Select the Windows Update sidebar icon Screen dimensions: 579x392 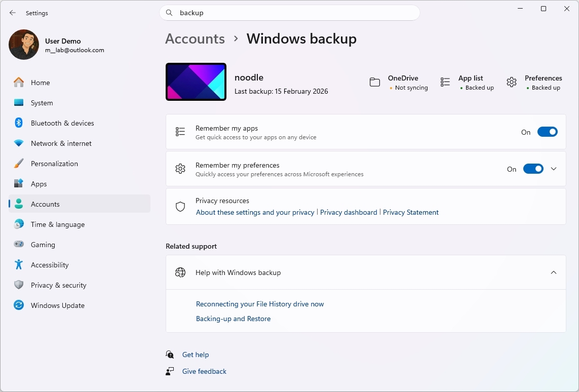point(19,305)
